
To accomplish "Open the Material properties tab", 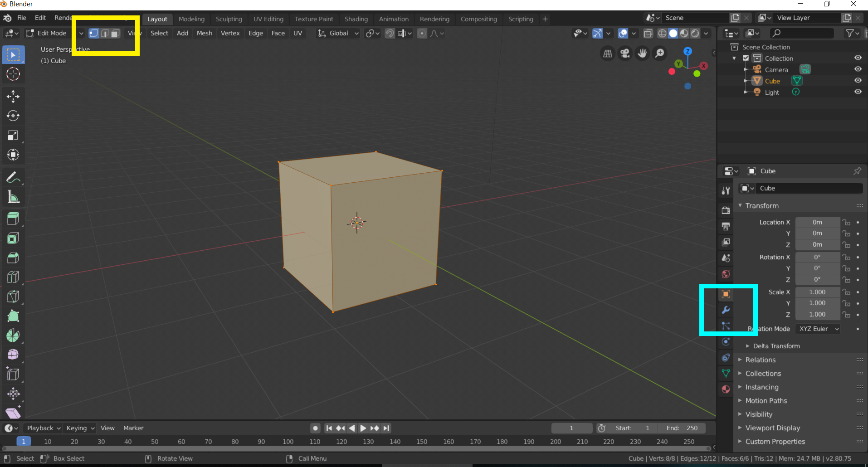I will (x=726, y=389).
